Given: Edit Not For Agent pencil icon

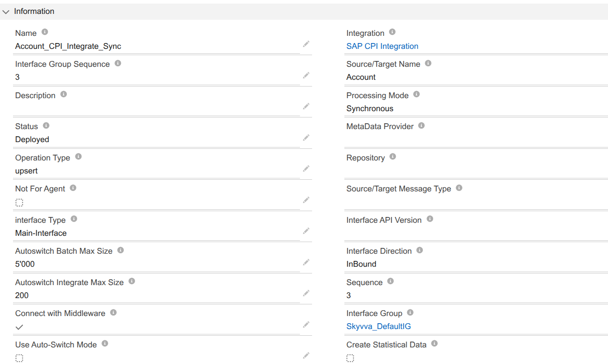Looking at the screenshot, I should (x=306, y=200).
